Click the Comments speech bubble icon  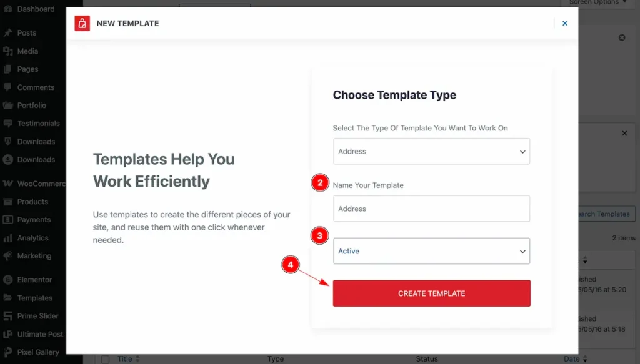[x=8, y=87]
